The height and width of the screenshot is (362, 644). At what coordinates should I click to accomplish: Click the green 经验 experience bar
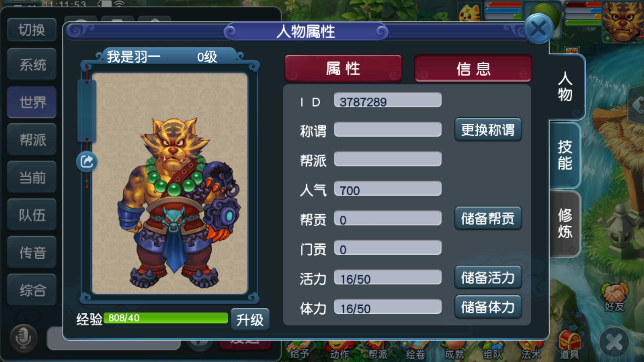point(166,318)
